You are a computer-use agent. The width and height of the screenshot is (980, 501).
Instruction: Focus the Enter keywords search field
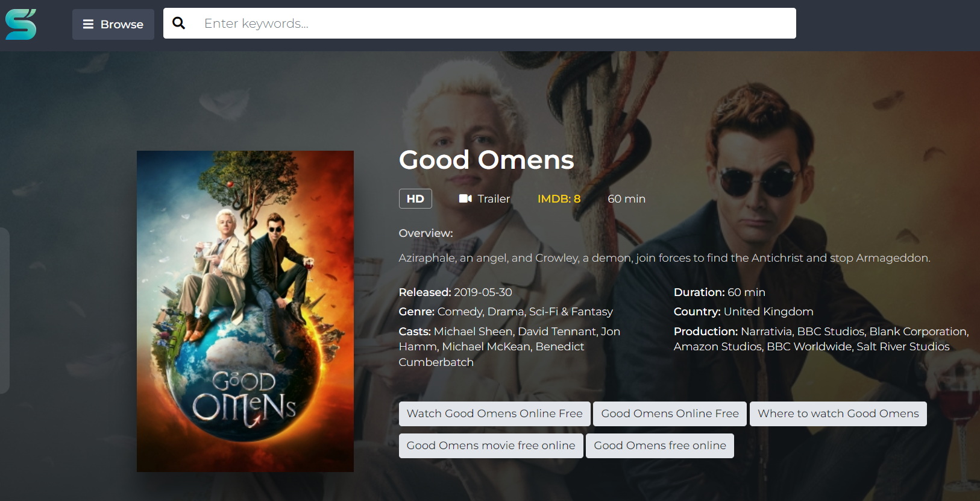(x=494, y=24)
